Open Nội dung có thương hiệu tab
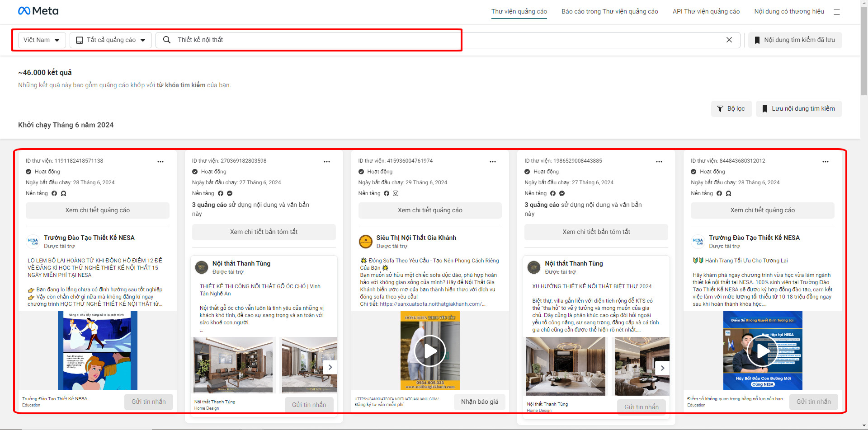This screenshot has height=430, width=868. tap(789, 11)
